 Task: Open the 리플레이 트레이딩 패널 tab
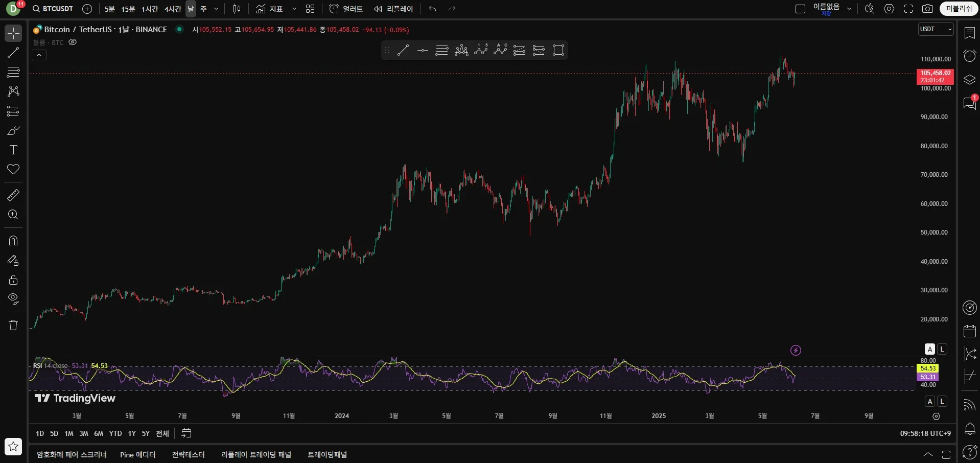(256, 454)
